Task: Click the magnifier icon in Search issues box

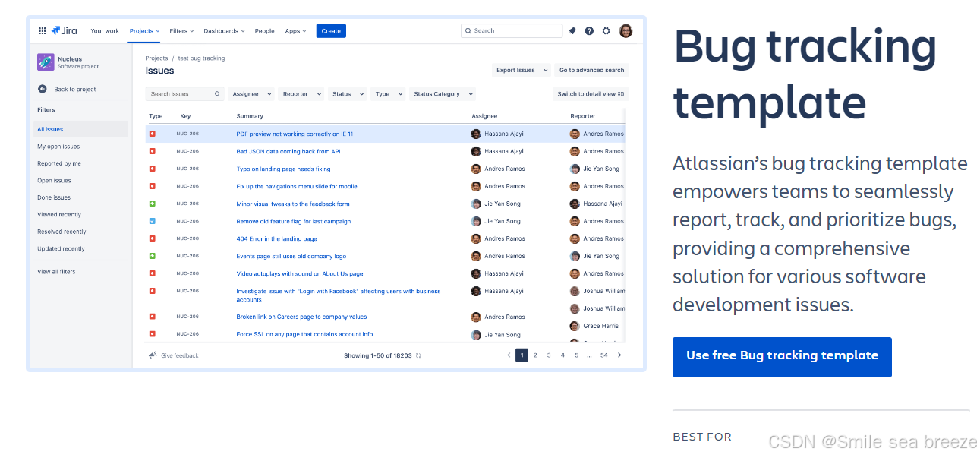Action: click(x=217, y=94)
